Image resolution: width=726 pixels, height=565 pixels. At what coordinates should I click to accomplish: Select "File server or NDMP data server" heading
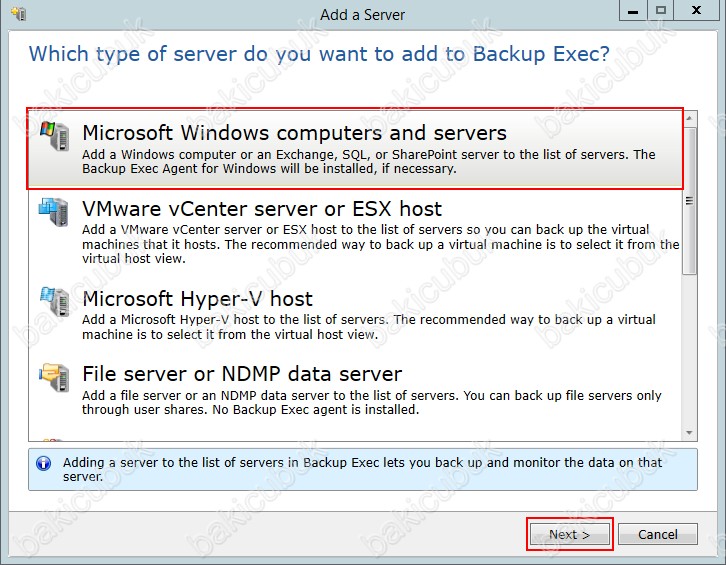click(242, 374)
